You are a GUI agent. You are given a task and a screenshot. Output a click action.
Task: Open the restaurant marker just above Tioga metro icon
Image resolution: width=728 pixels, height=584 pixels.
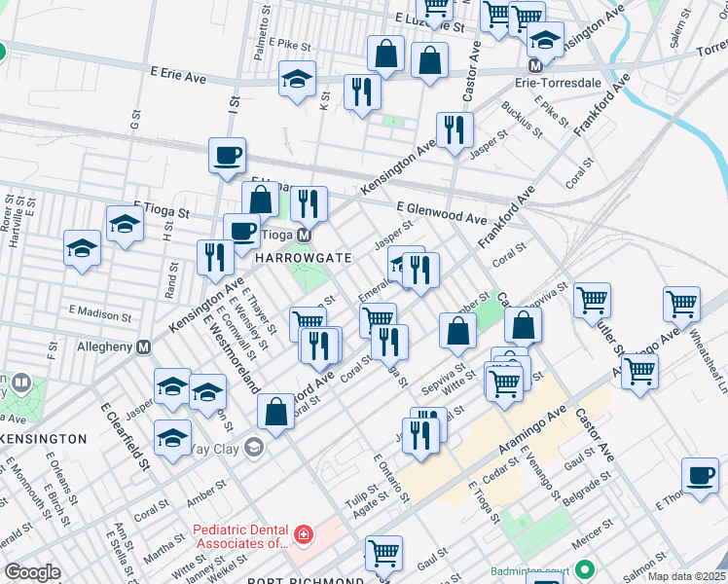(x=309, y=205)
